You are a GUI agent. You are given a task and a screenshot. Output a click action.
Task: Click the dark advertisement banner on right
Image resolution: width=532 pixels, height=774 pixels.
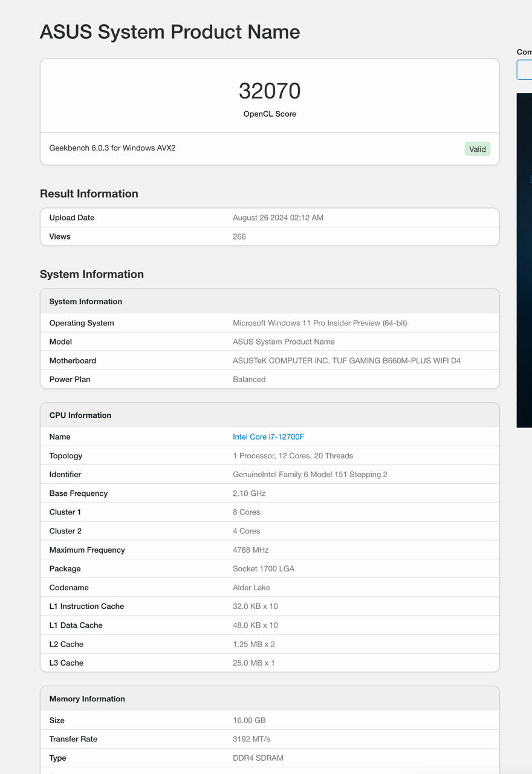(524, 260)
